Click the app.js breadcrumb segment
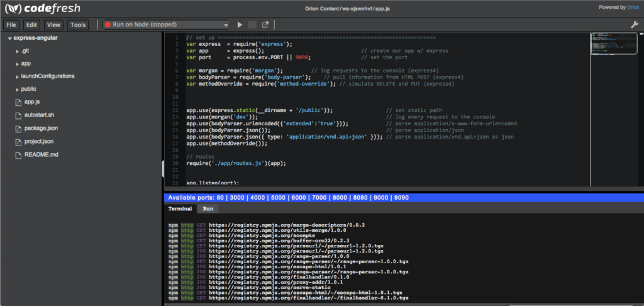This screenshot has height=306, width=644. 382,9
